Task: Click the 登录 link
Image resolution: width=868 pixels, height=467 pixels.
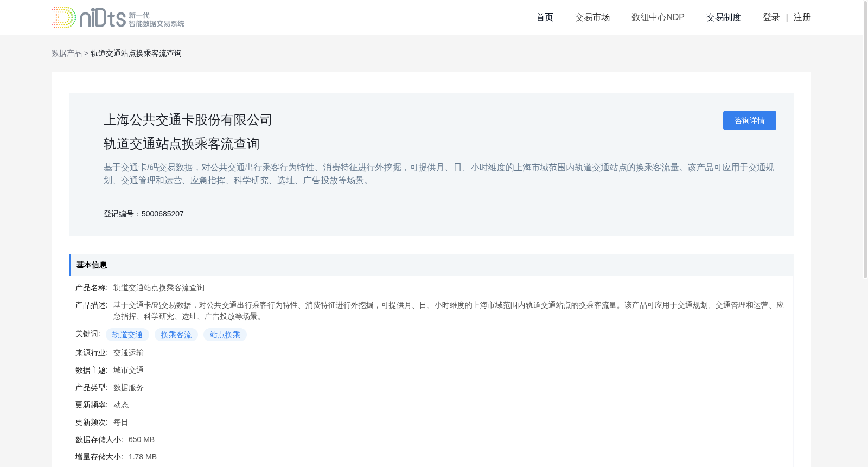Action: (x=771, y=17)
